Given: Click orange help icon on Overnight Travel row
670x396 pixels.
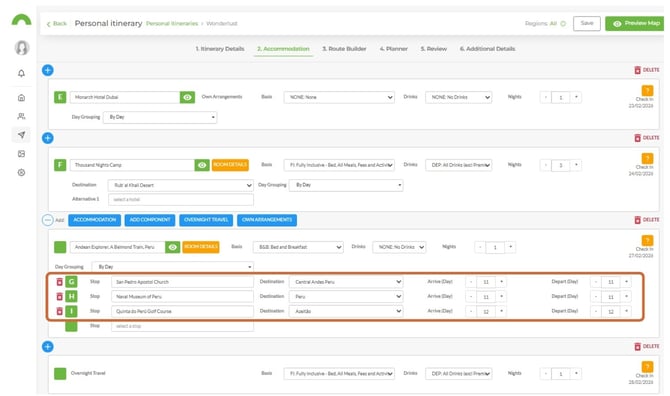Looking at the screenshot, I should (x=647, y=367).
